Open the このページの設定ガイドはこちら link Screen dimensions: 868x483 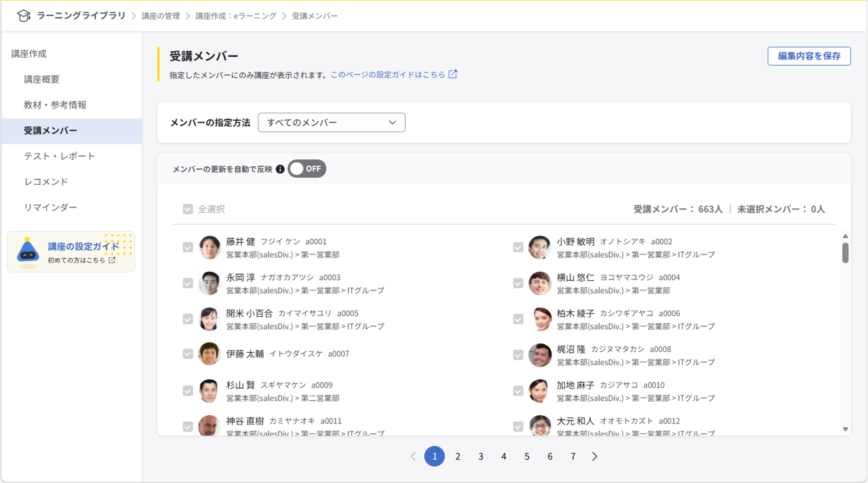pos(388,75)
